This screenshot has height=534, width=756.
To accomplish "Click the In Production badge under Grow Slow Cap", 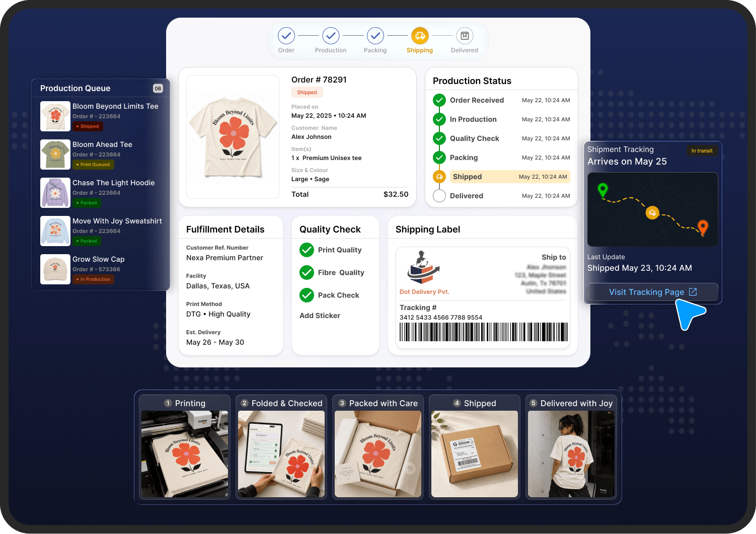I will [94, 279].
